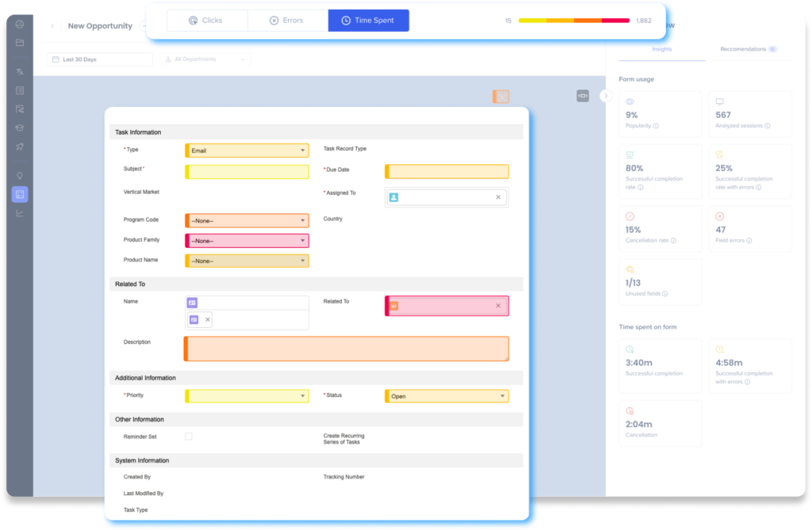Click the translate icon in sidebar

[20, 71]
